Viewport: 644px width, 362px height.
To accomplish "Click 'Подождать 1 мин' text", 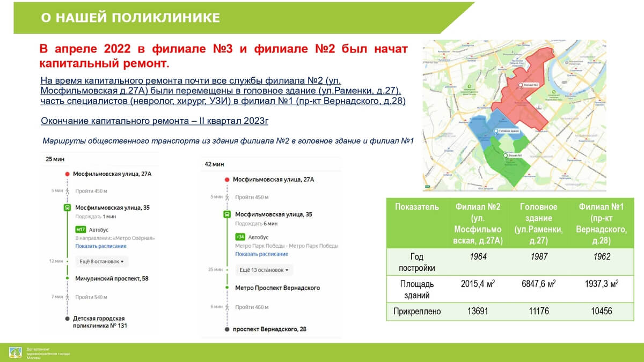I will pyautogui.click(x=96, y=216).
